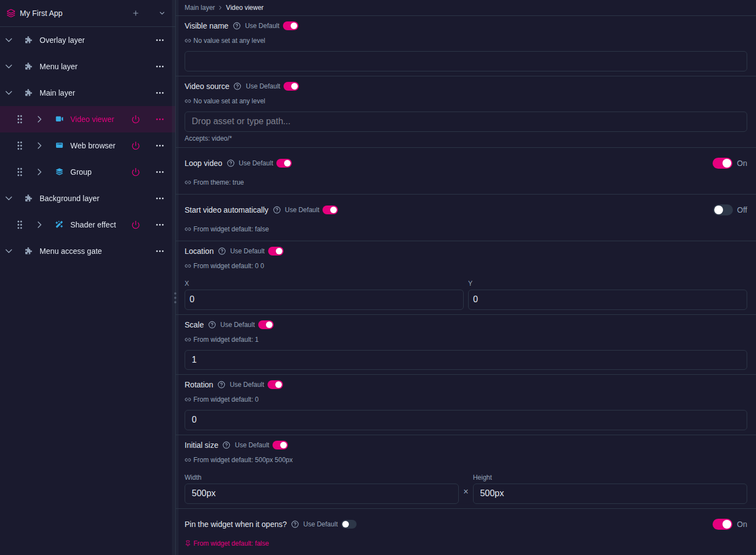This screenshot has width=756, height=555.
Task: Toggle power for Shader effect widget
Action: tap(136, 225)
